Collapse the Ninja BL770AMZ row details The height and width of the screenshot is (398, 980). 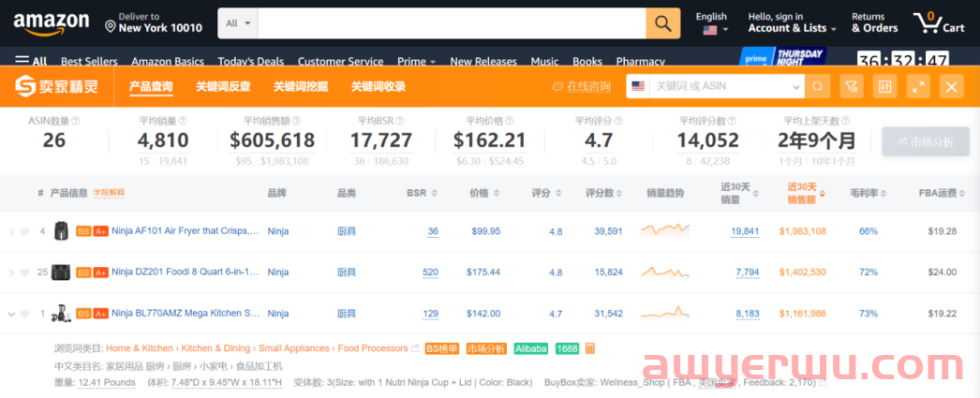tap(10, 315)
